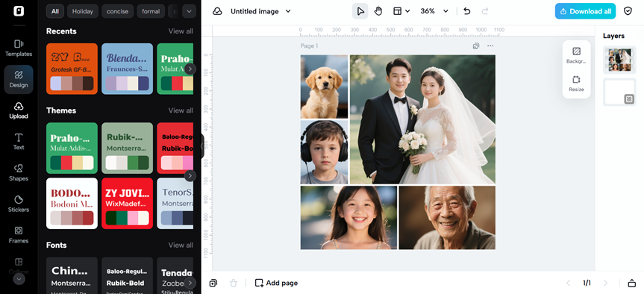
Task: Open Page 1 more options menu
Action: tap(490, 46)
